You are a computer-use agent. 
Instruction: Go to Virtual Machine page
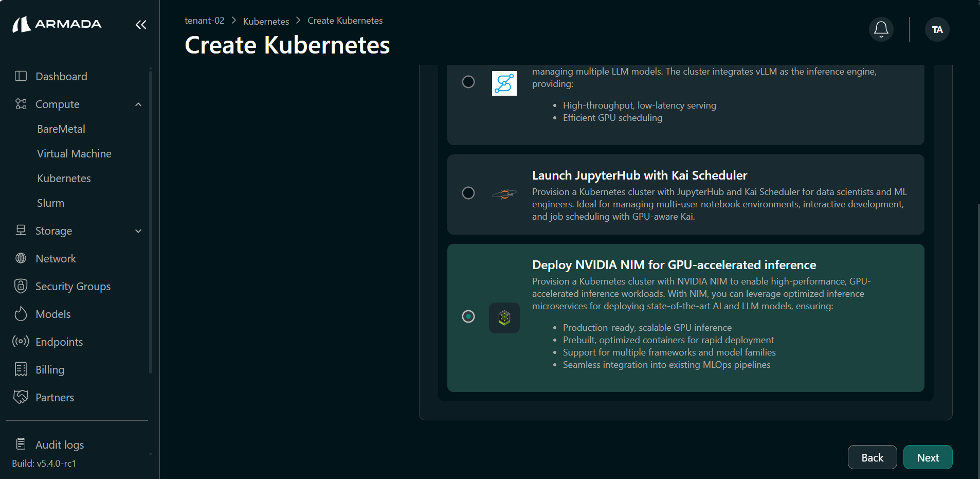click(74, 154)
